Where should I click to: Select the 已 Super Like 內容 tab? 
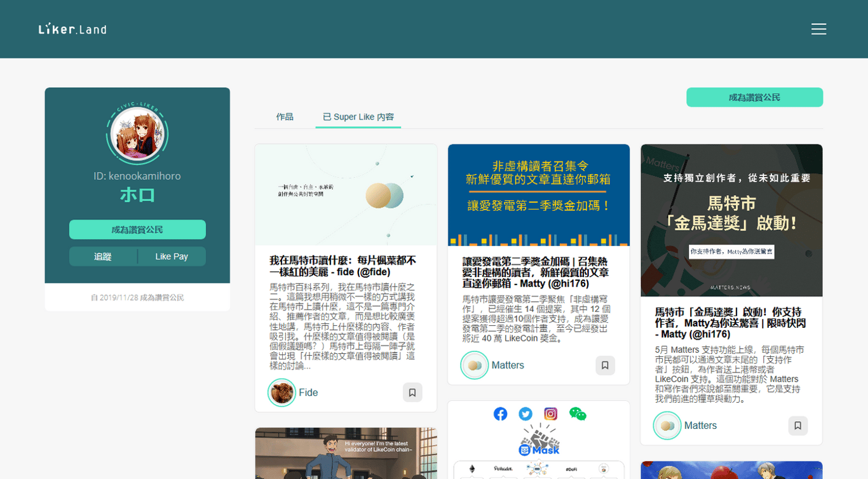pyautogui.click(x=358, y=117)
